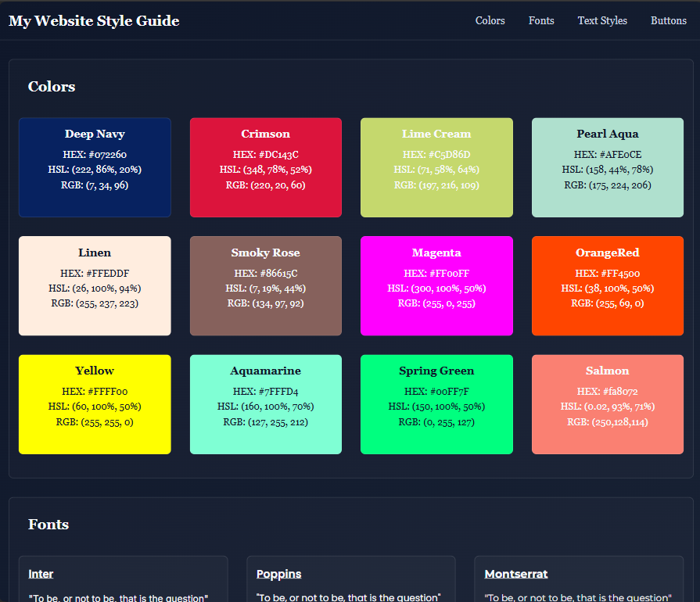This screenshot has height=602, width=700.
Task: Click the Magenta color card
Action: click(436, 285)
